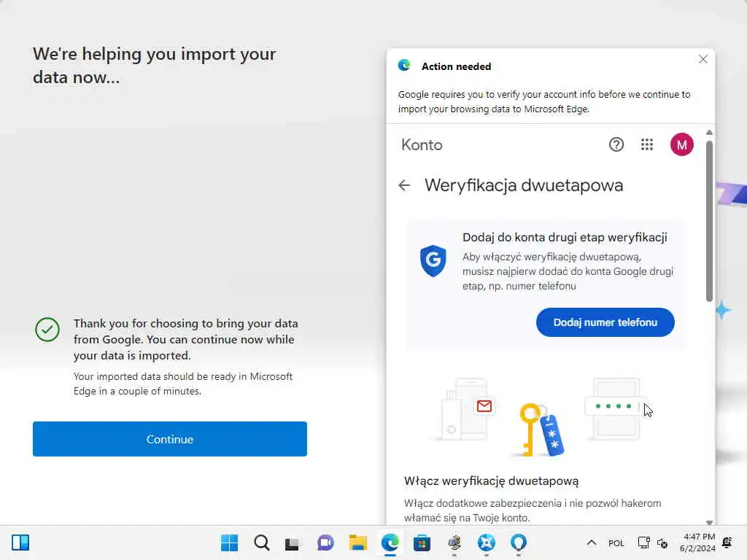Click the lightbulb tips taskbar icon

point(519,542)
